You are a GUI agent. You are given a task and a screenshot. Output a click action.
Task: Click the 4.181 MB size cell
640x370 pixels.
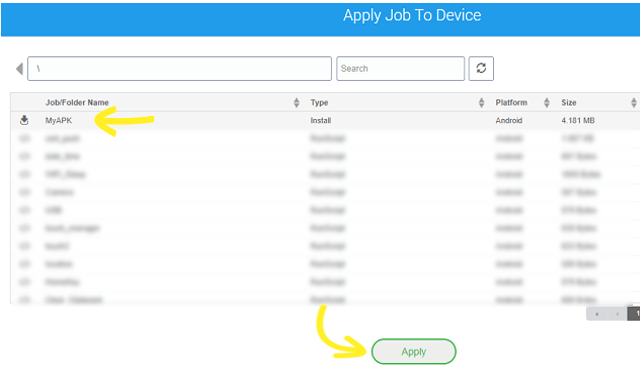tap(578, 120)
